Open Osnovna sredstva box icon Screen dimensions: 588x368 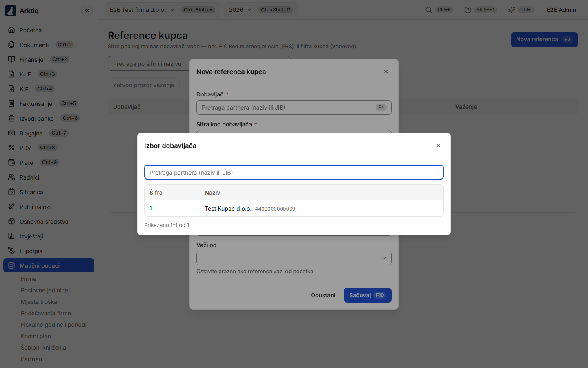(11, 222)
